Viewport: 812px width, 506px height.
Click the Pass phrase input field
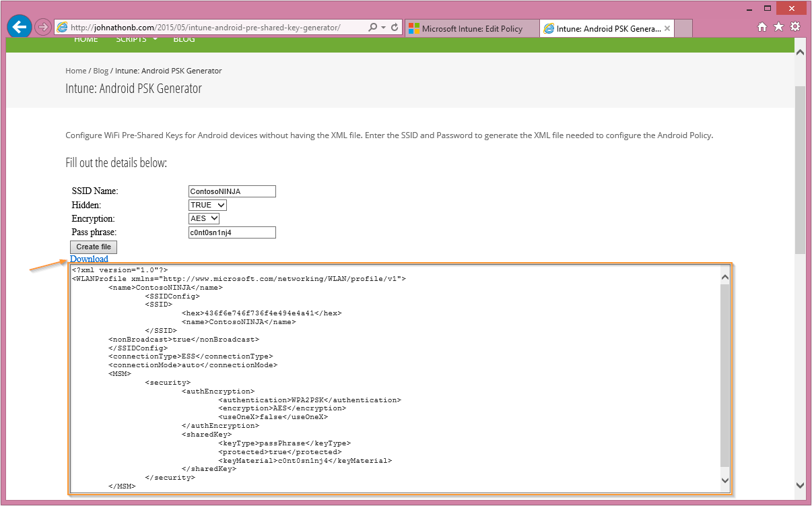click(232, 232)
